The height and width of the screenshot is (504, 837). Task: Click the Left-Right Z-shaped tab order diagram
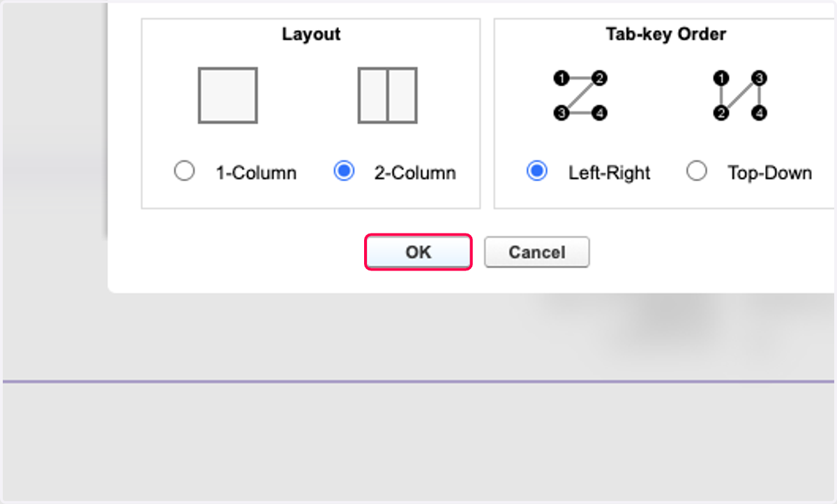coord(580,95)
